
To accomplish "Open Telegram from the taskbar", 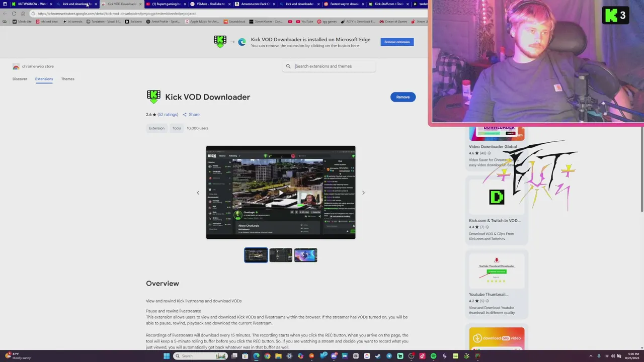I will pos(389,356).
